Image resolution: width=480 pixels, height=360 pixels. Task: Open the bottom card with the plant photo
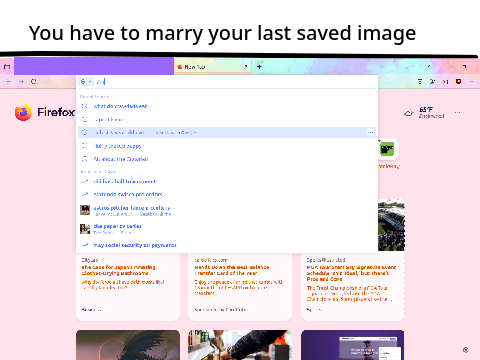tap(128, 345)
